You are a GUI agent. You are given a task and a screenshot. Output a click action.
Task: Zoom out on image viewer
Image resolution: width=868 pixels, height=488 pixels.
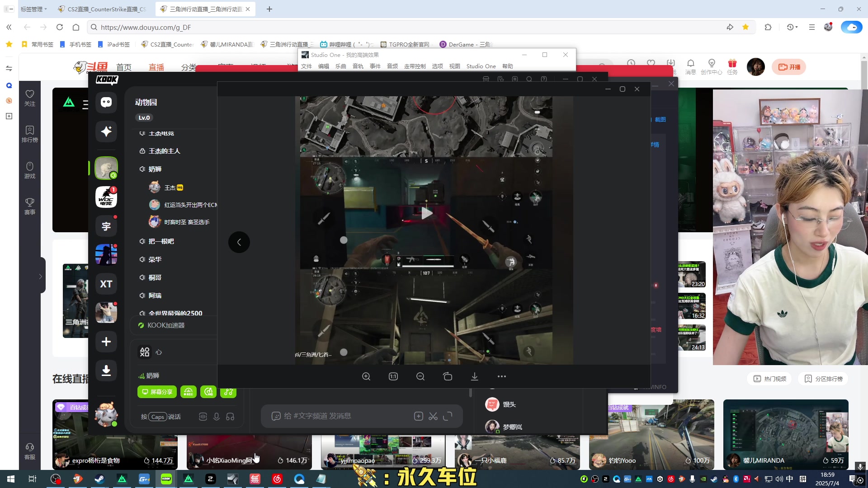coord(420,376)
